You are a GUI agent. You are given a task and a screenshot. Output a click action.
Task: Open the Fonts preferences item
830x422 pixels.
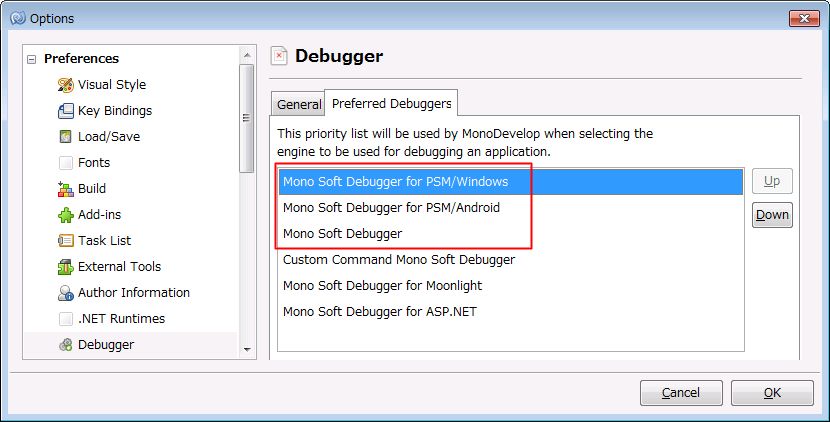(x=94, y=163)
